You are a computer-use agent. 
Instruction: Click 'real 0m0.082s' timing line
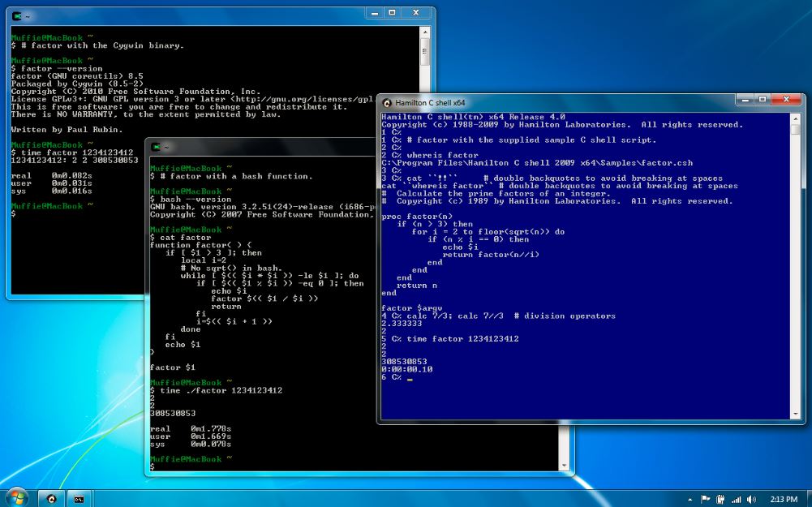click(x=51, y=175)
